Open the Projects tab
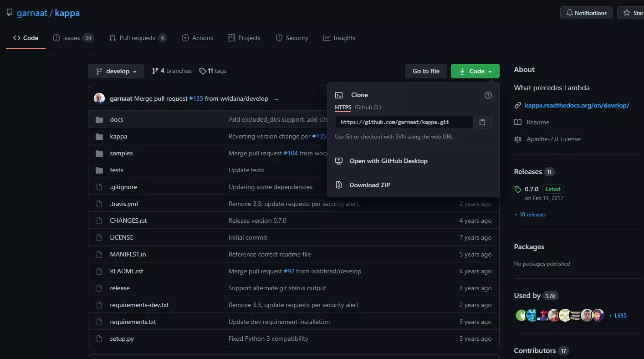This screenshot has width=644, height=359. click(244, 38)
